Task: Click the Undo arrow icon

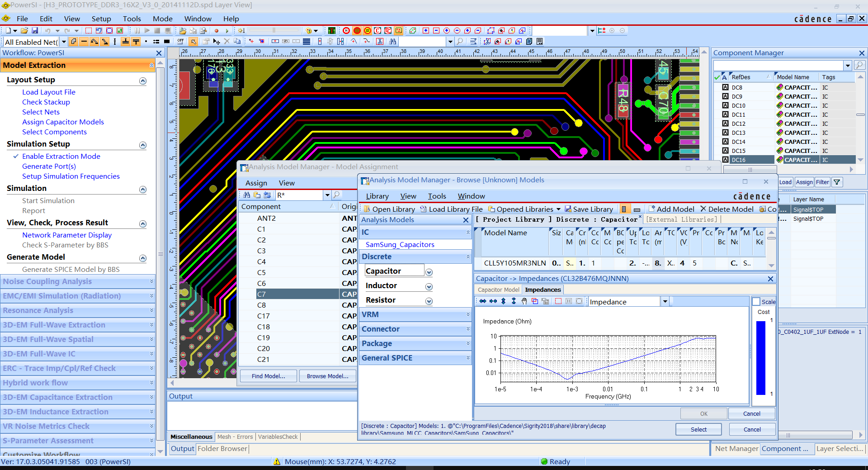Action: point(47,31)
